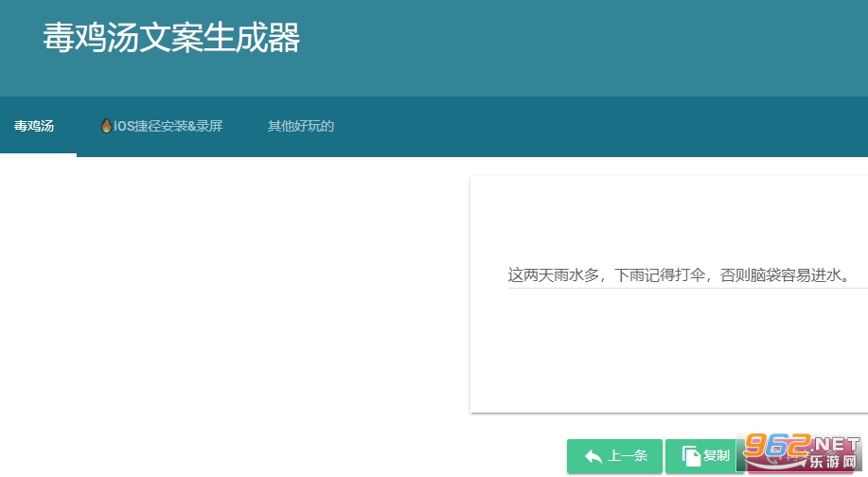Click the 复制 copy button
868x477 pixels.
[705, 456]
